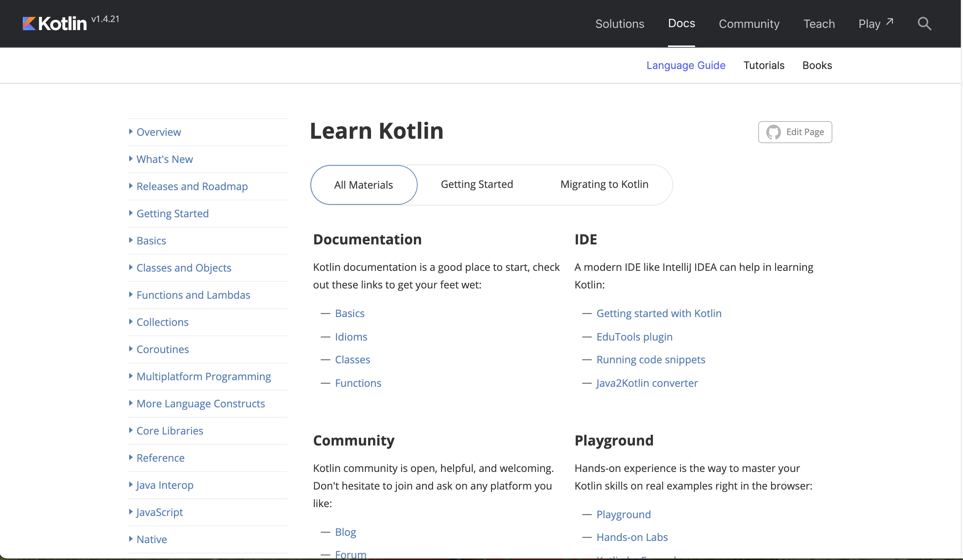Open the Blog community link
Viewport: 963px width, 560px height.
(x=345, y=532)
